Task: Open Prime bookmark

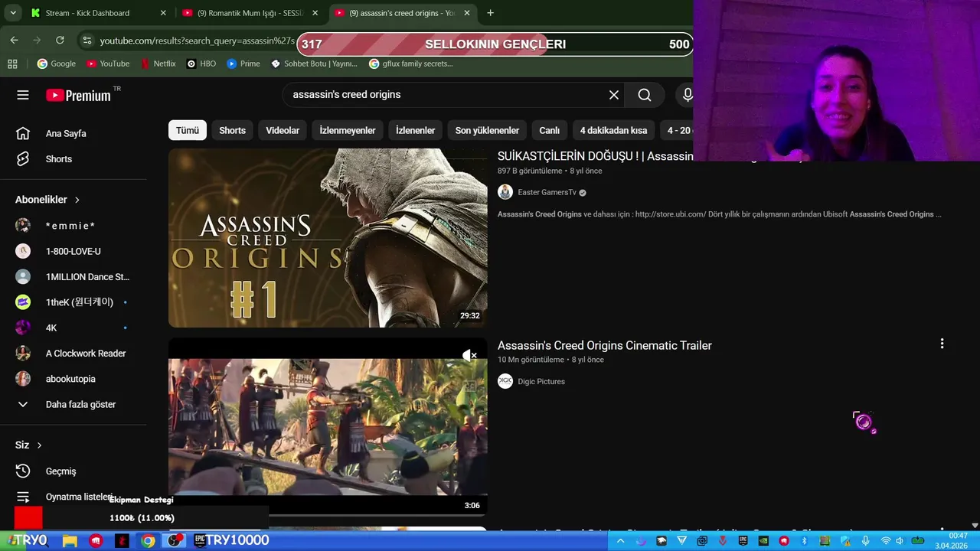Action: click(x=243, y=64)
